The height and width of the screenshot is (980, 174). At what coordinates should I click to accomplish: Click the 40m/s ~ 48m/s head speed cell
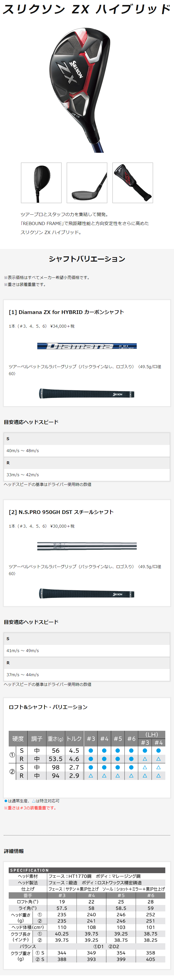[22, 450]
